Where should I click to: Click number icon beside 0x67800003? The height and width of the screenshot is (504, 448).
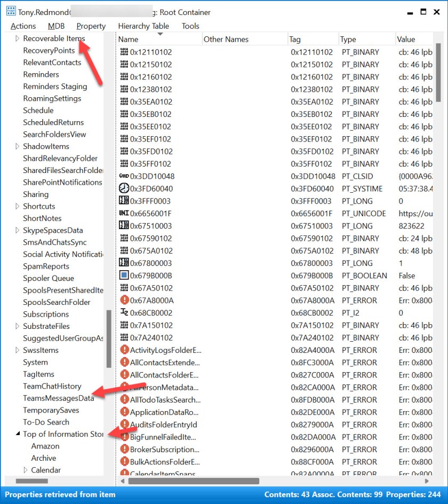[x=124, y=263]
